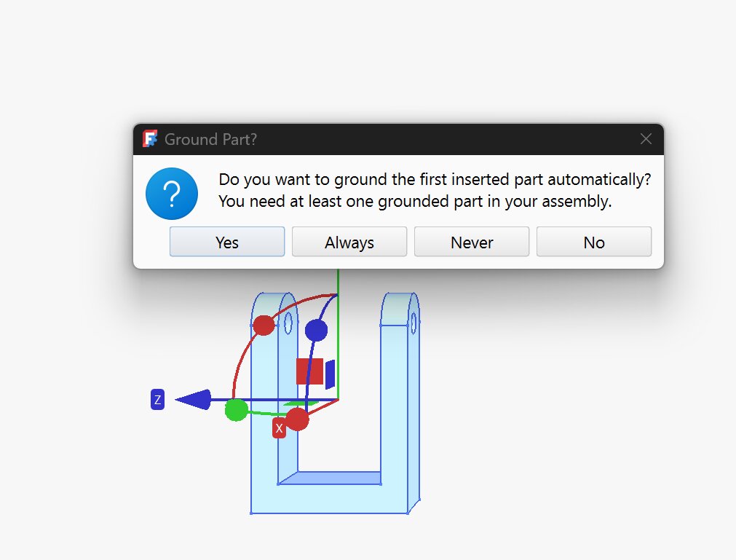
Task: Select the blue planar square handle
Action: click(330, 374)
